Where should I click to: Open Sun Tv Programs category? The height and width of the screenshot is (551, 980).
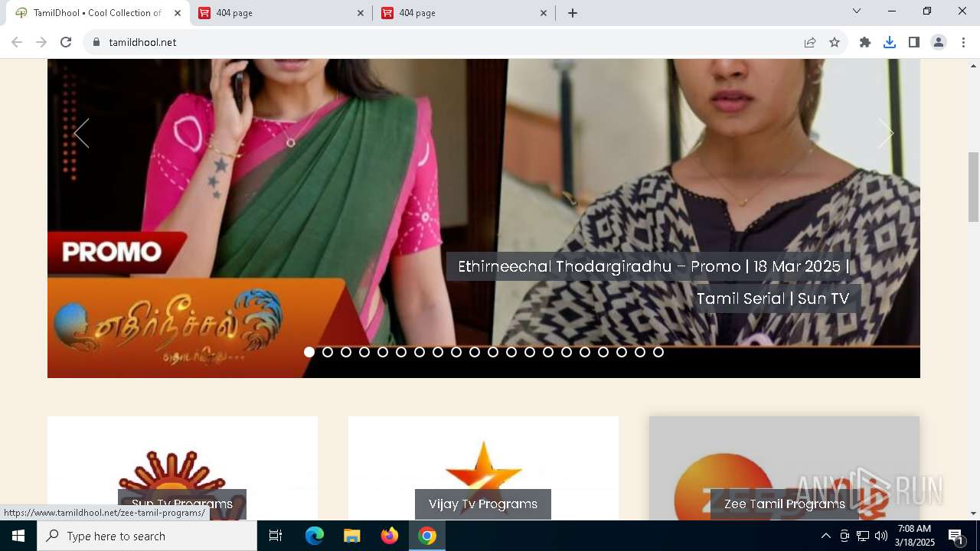point(182,504)
